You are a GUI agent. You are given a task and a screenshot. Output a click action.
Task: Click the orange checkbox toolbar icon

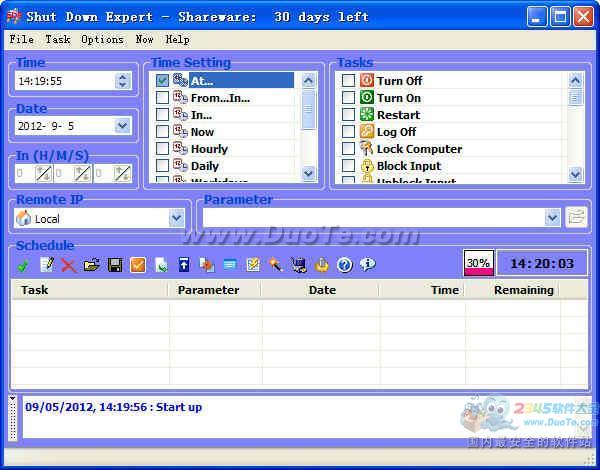(138, 265)
